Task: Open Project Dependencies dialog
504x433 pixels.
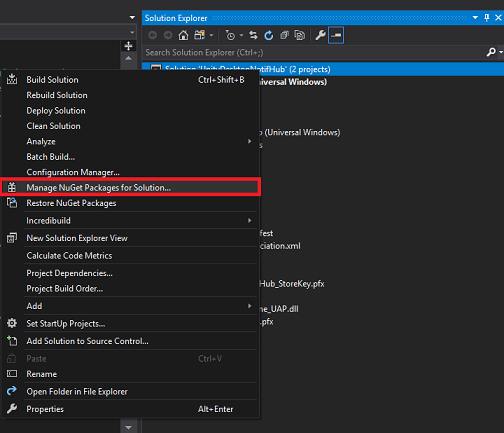Action: coord(130,273)
